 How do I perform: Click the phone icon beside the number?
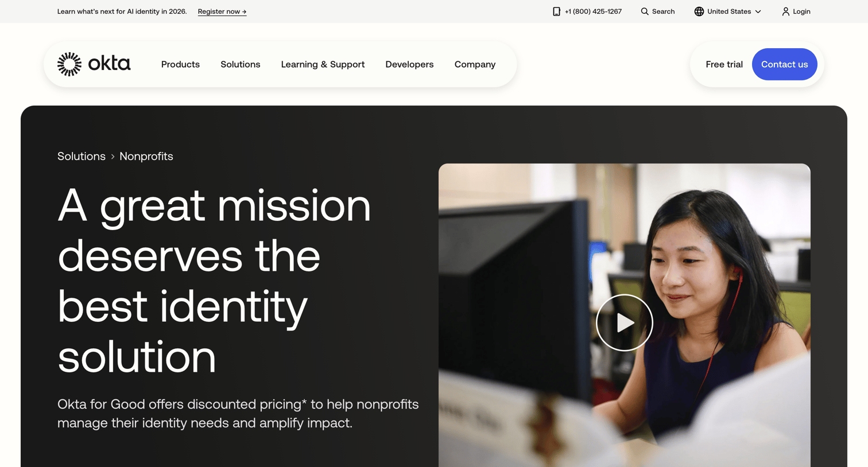point(556,11)
